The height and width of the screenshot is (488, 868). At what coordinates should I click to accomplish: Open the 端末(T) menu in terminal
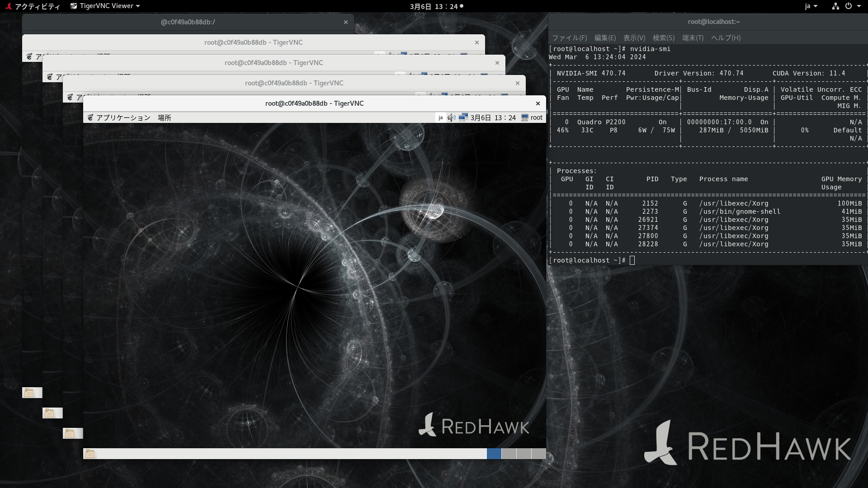tap(693, 38)
